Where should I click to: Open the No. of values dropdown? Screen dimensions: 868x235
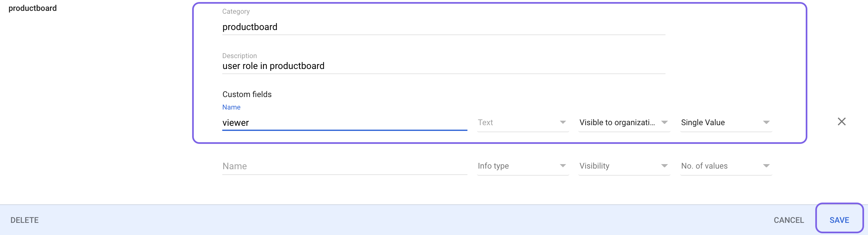point(726,166)
